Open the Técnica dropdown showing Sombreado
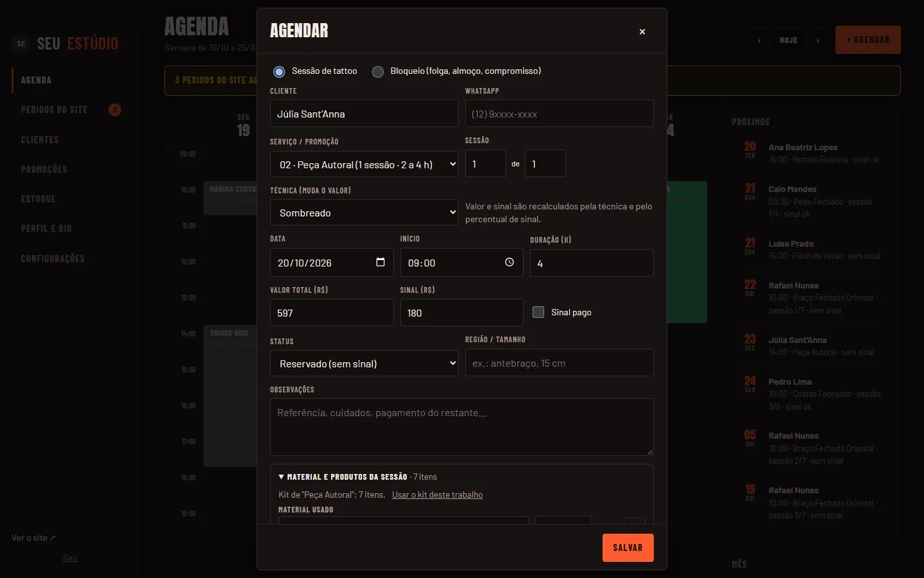 coord(364,213)
